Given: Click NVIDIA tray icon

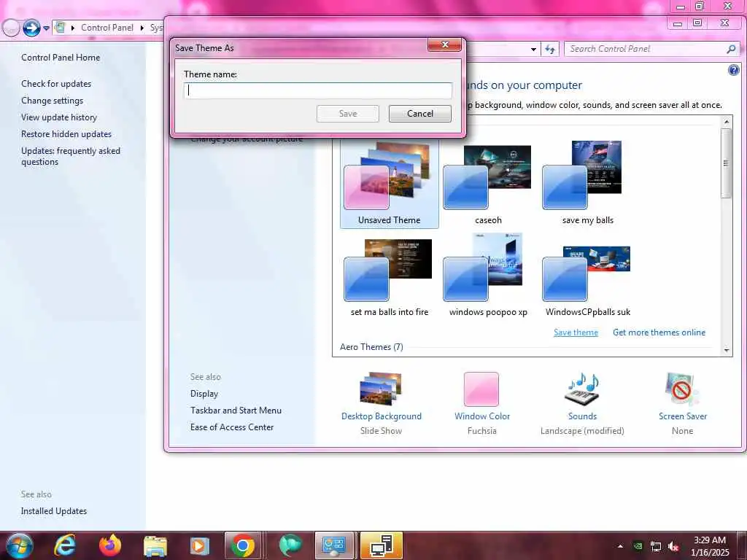Looking at the screenshot, I should pyautogui.click(x=638, y=546).
